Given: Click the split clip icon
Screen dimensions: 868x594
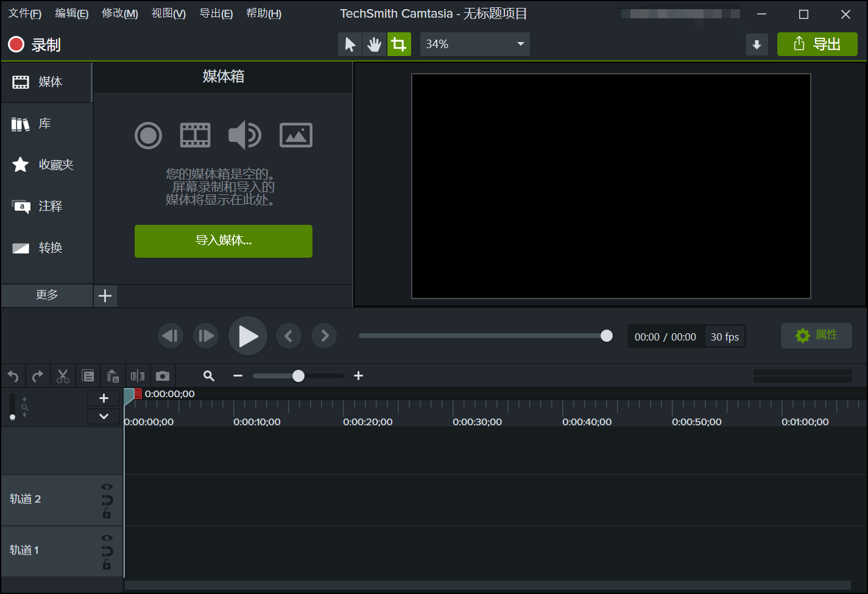Looking at the screenshot, I should 138,376.
